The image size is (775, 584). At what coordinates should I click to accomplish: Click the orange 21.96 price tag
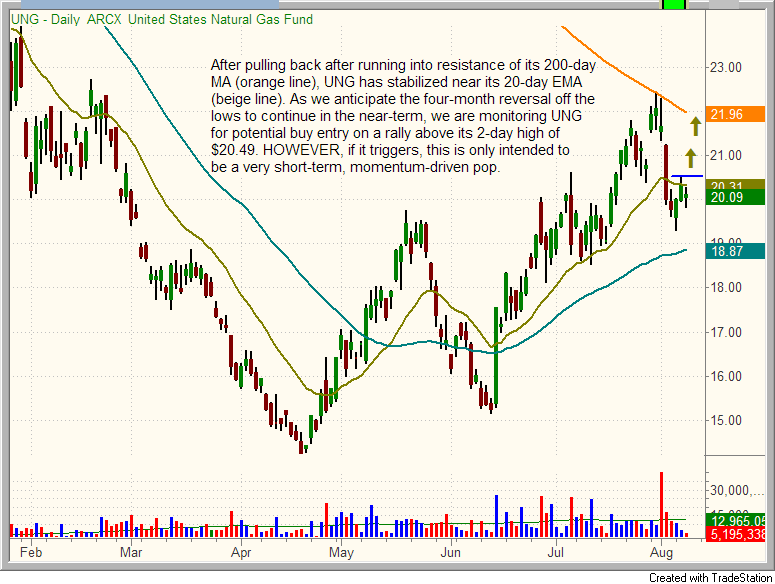click(x=735, y=114)
